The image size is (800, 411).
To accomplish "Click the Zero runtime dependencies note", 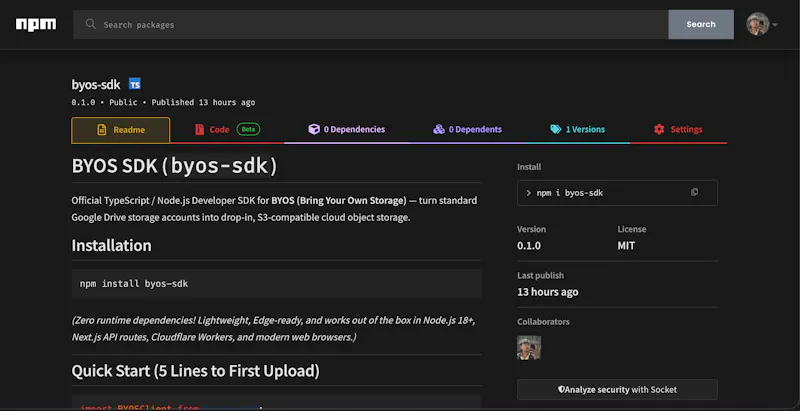I will click(x=274, y=329).
